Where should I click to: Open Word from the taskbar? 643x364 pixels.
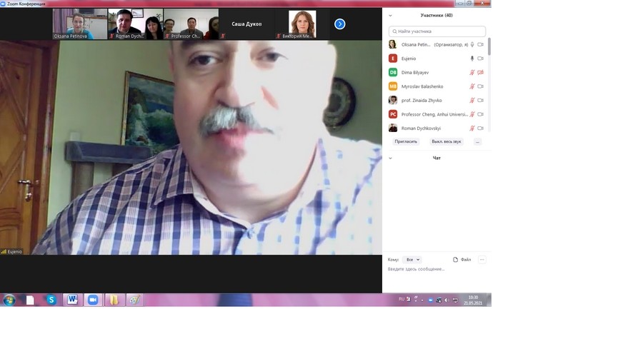pos(73,300)
